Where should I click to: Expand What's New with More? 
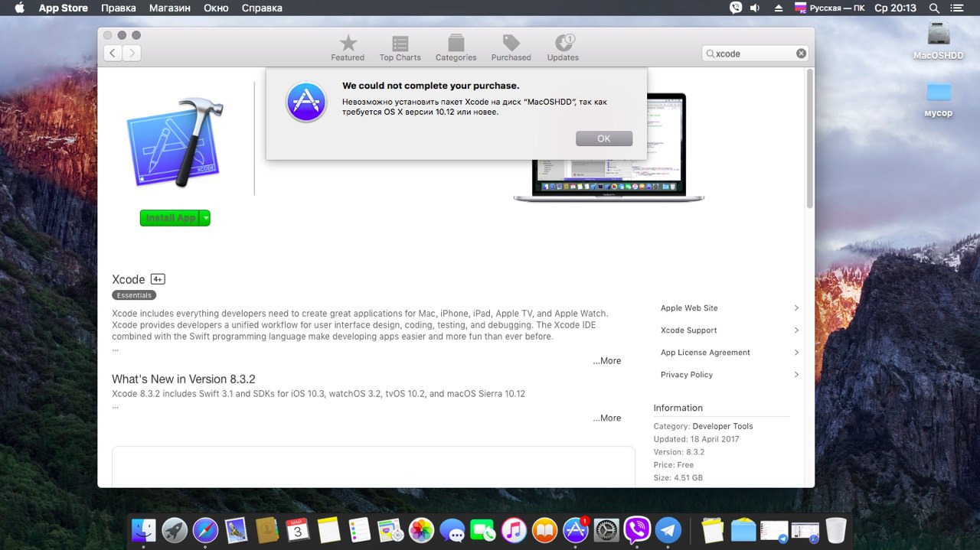[x=607, y=418]
